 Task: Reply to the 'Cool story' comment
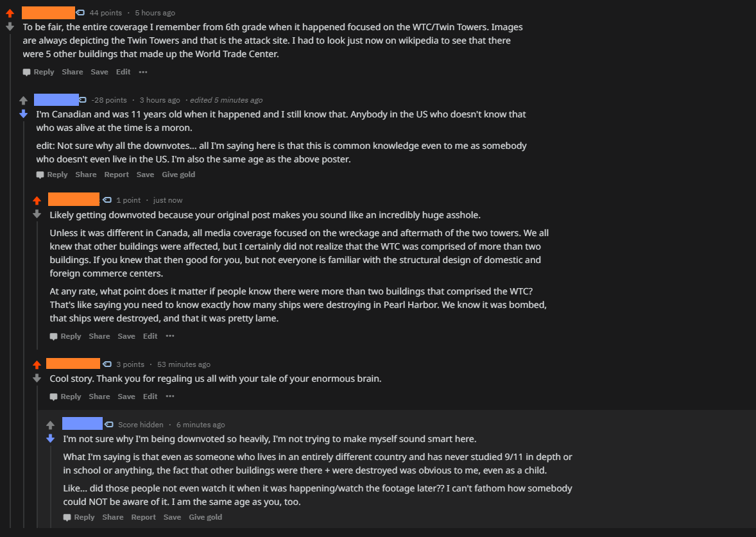tap(65, 396)
